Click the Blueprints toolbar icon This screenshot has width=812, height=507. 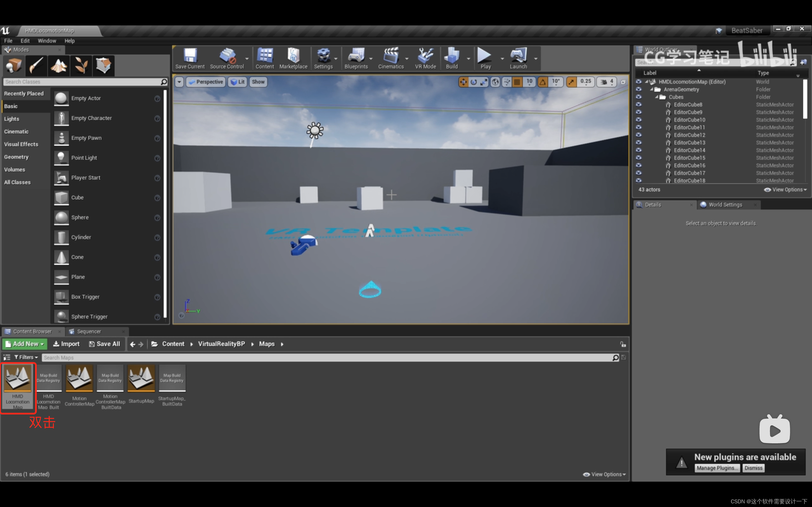pyautogui.click(x=356, y=58)
